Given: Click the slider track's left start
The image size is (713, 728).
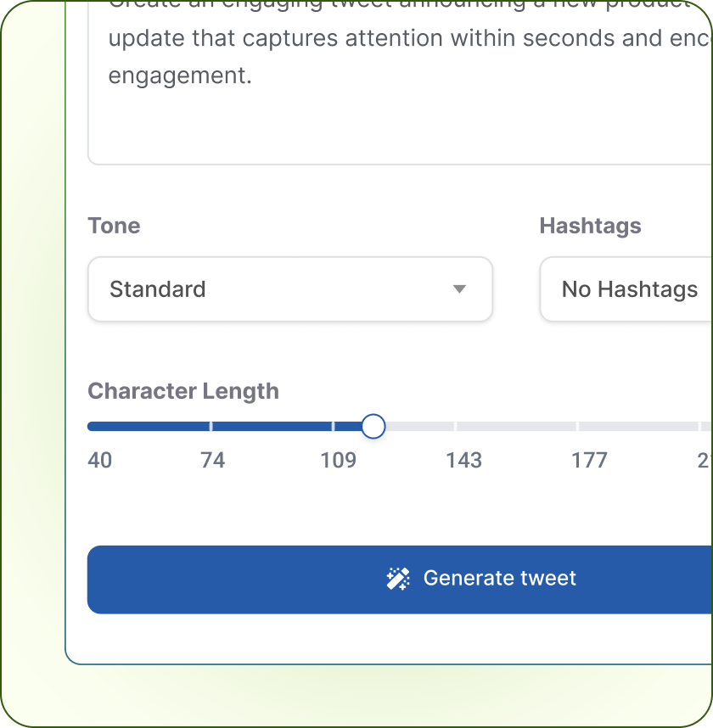Looking at the screenshot, I should 91,426.
